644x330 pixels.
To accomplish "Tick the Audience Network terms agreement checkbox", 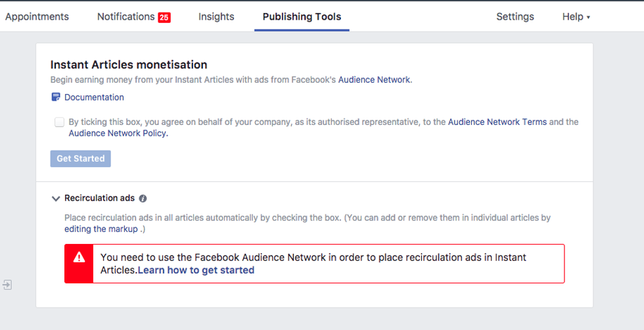I will [x=60, y=122].
